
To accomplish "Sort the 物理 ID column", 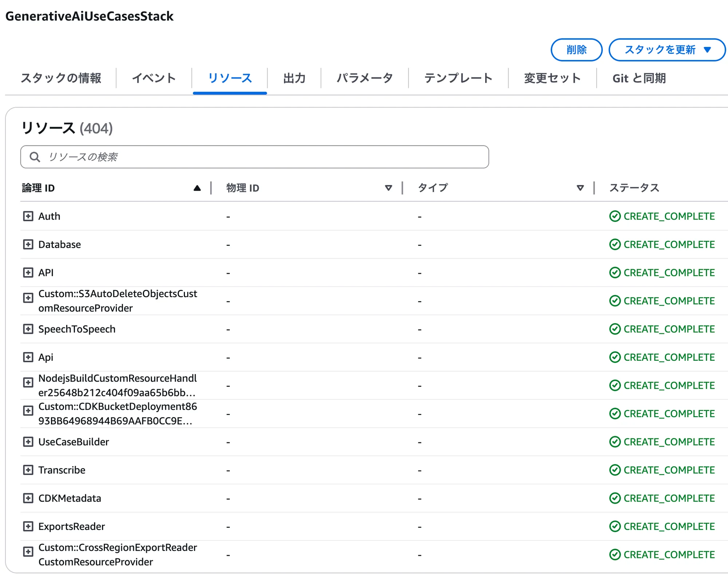I will (x=388, y=188).
